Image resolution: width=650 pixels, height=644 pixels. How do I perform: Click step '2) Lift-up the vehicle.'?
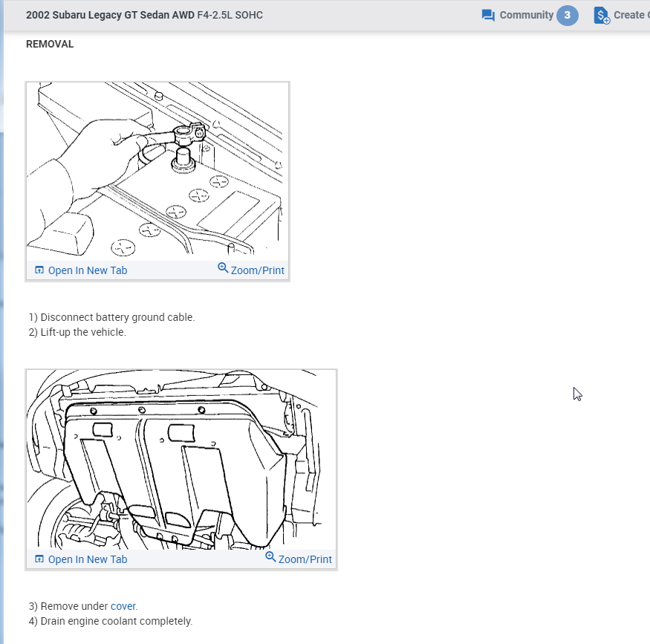pyautogui.click(x=77, y=332)
